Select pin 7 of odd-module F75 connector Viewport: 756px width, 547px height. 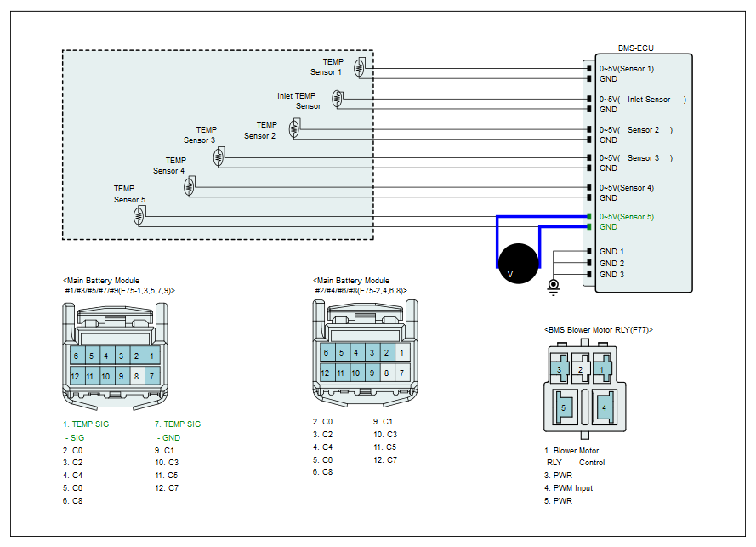click(x=152, y=376)
